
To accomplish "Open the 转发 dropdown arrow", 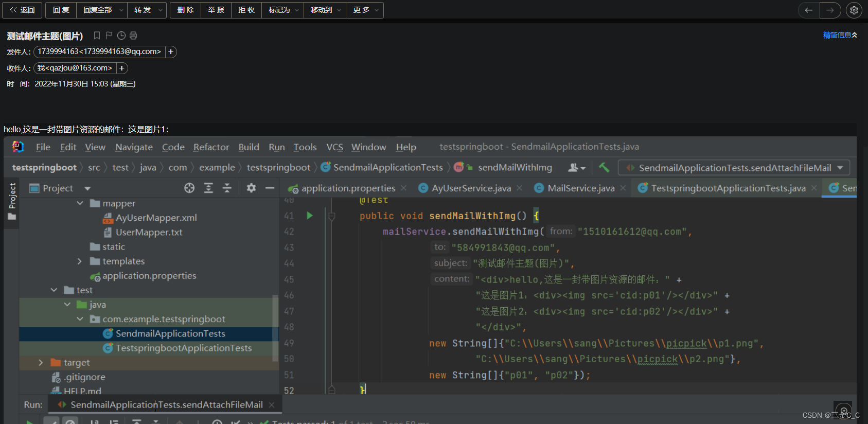I will [x=161, y=10].
